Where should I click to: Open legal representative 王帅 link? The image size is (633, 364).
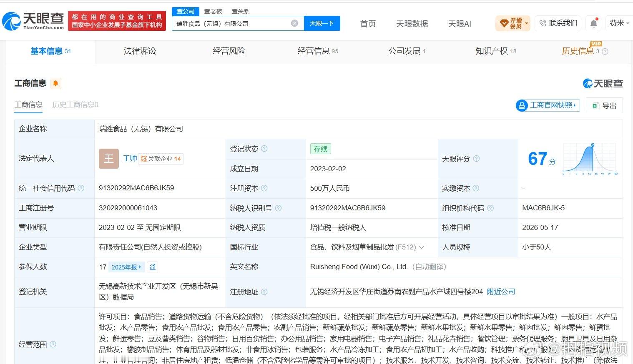click(x=130, y=159)
